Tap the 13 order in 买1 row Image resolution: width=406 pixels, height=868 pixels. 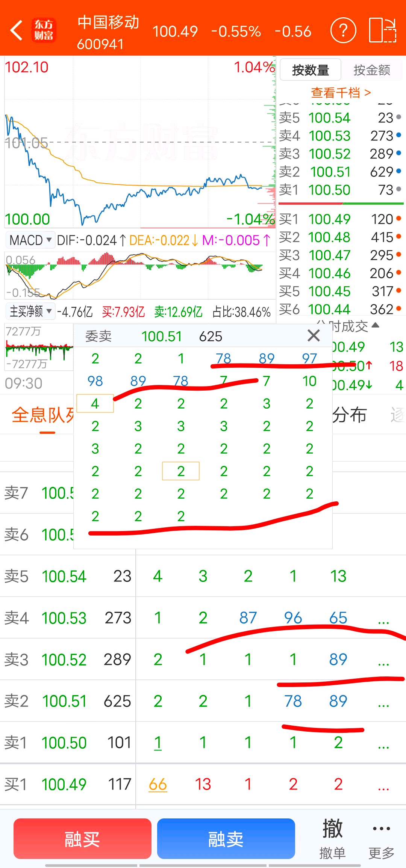pos(203,784)
